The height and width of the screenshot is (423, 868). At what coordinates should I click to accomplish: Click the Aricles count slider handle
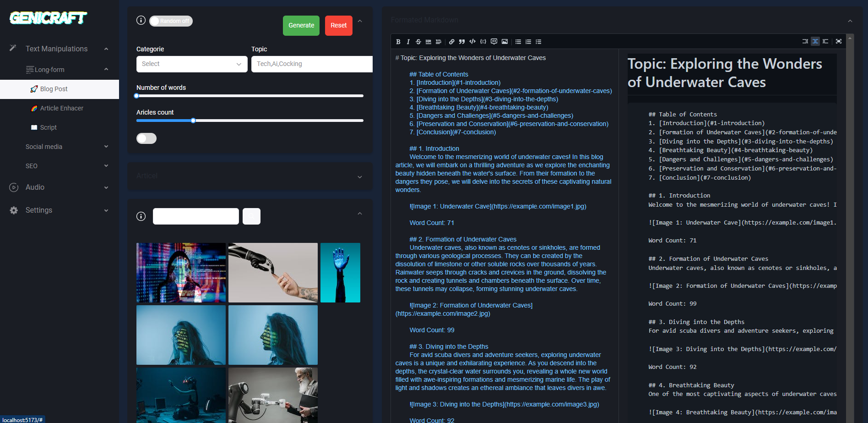[x=193, y=121]
